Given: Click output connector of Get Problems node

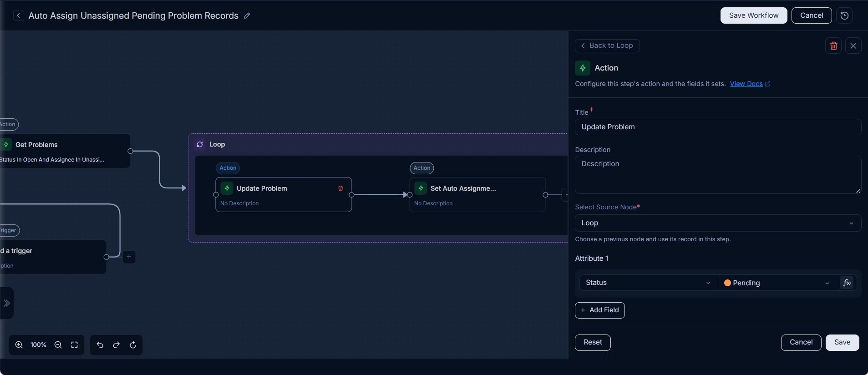Looking at the screenshot, I should [130, 151].
